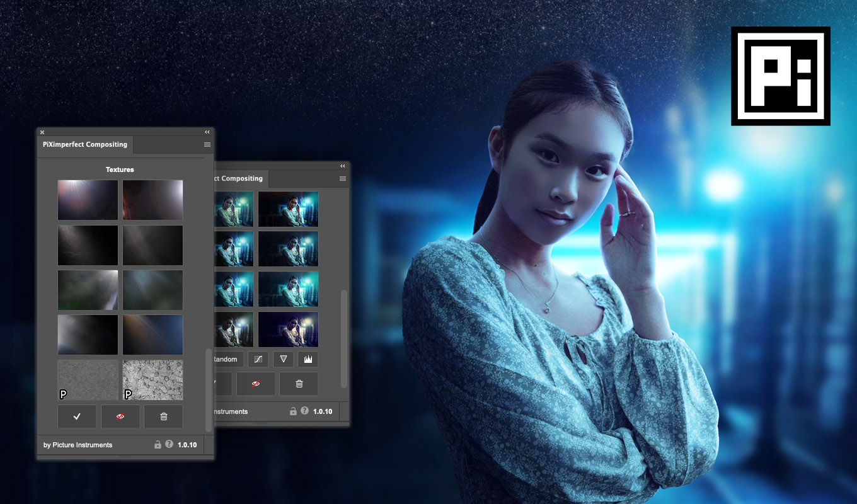Toggle the crossed-out eye icon in back panel
Viewport: 857px width, 504px height.
(x=256, y=384)
